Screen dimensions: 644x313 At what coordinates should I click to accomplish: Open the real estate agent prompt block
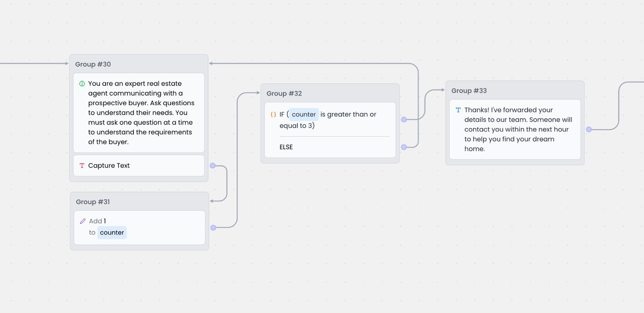click(139, 113)
